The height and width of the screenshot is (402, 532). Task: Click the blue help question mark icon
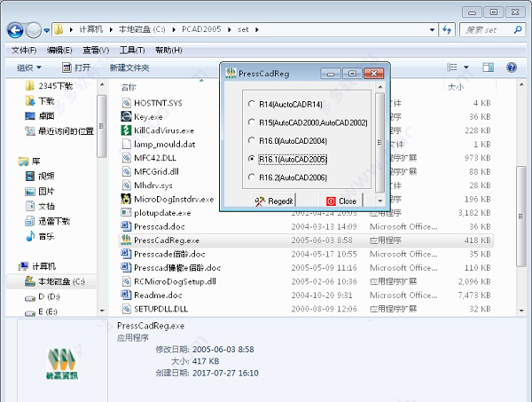512,67
